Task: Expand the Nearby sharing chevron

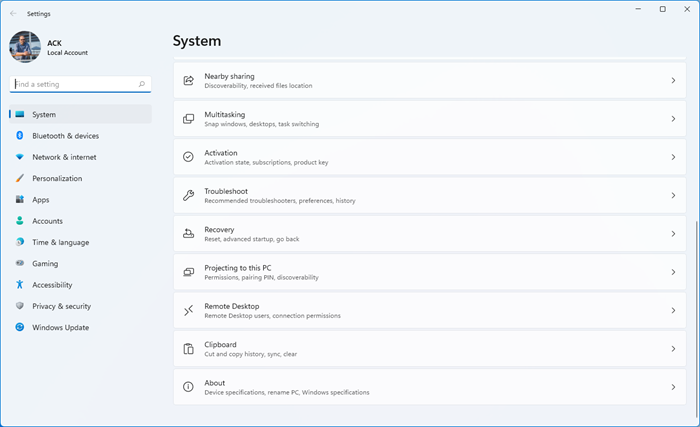Action: (x=673, y=80)
